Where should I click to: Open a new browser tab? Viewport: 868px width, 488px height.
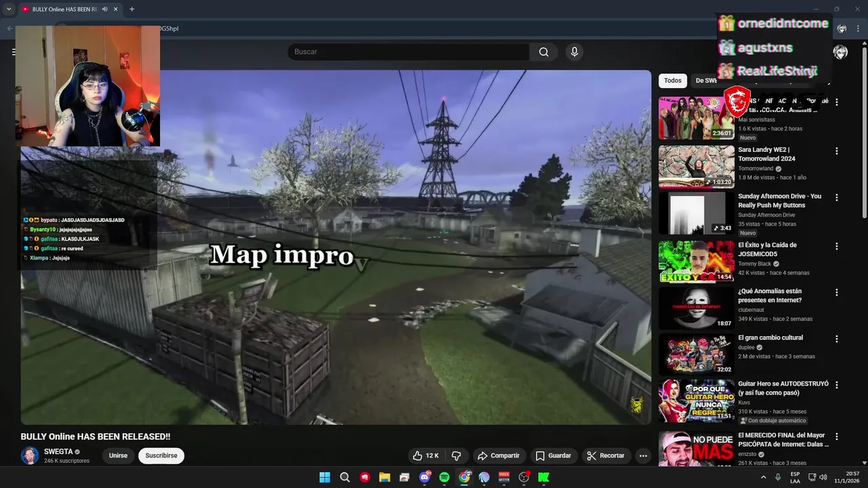(132, 9)
